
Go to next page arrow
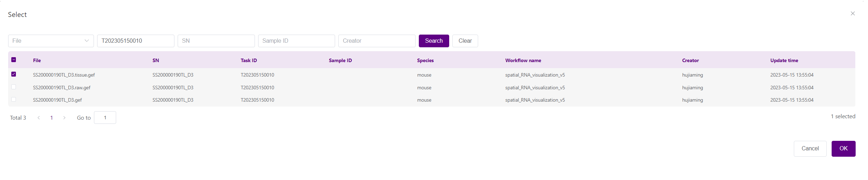pyautogui.click(x=64, y=118)
